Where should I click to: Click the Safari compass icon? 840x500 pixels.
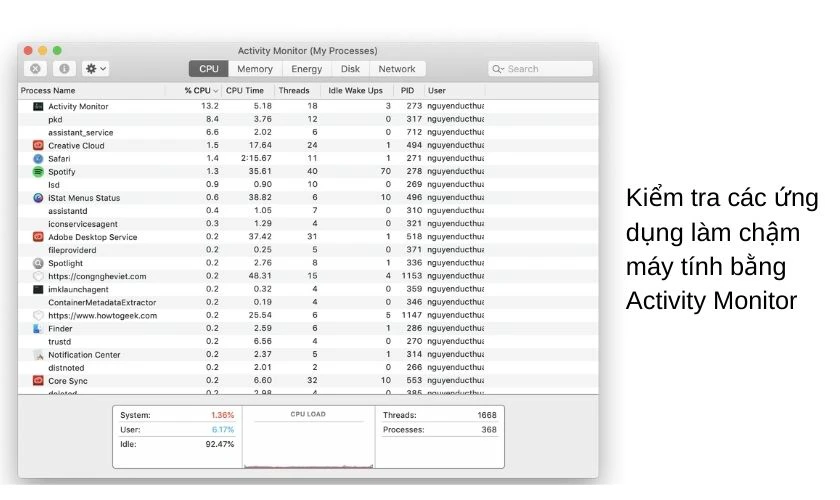tap(38, 159)
